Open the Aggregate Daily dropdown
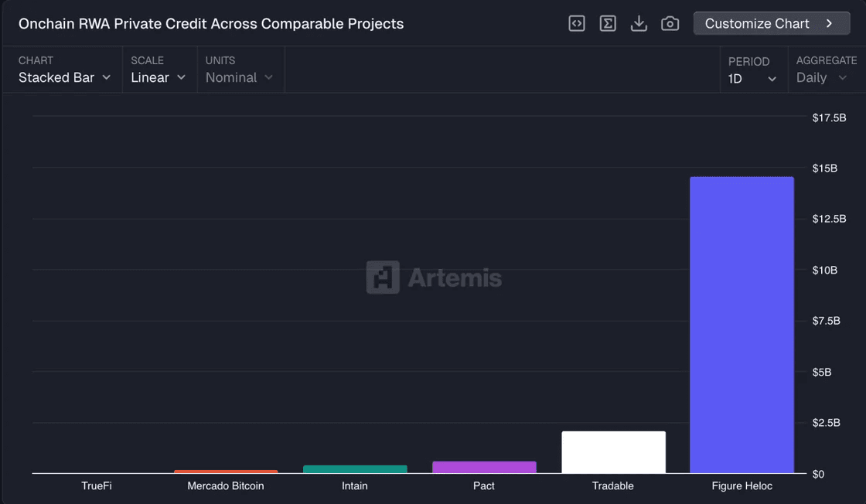The image size is (866, 504). point(821,78)
